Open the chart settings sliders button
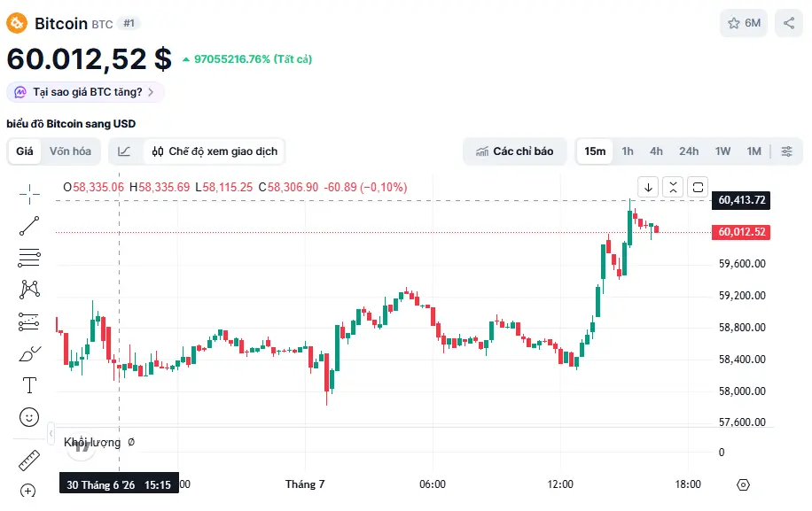Image resolution: width=812 pixels, height=511 pixels. (786, 151)
